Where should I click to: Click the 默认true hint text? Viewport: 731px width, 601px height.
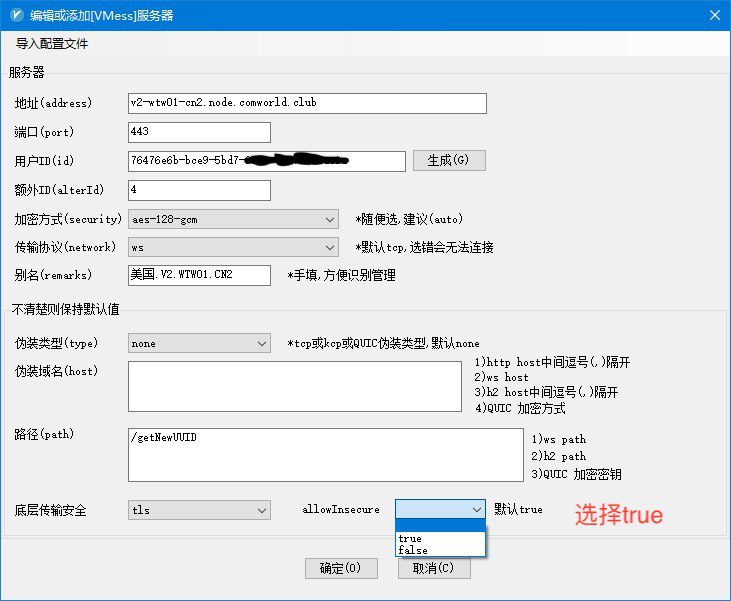click(518, 509)
